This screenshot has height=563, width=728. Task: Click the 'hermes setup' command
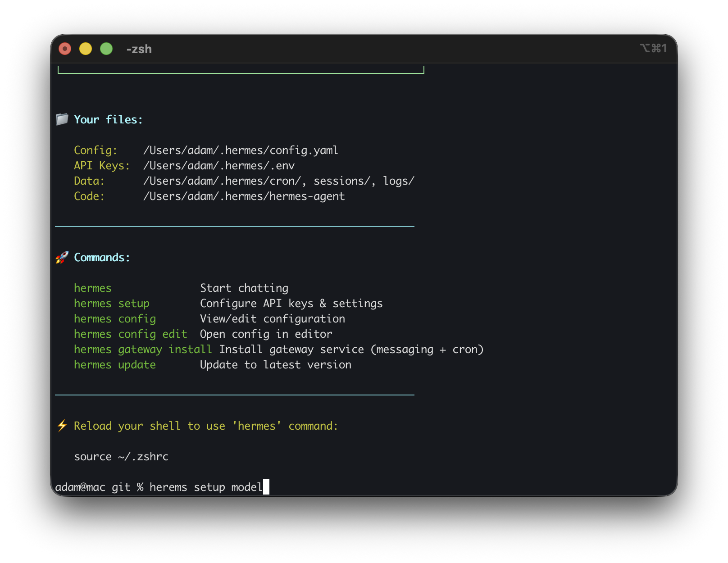[112, 304]
